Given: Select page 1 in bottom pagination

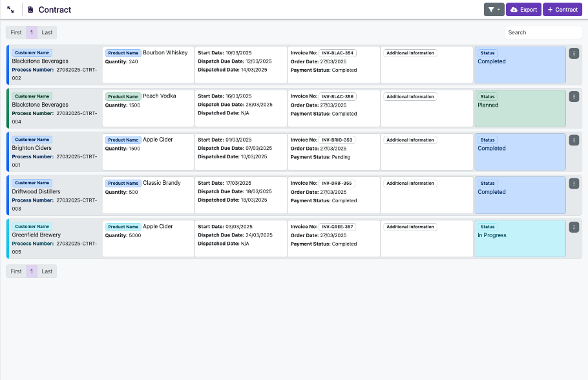Looking at the screenshot, I should click(32, 271).
